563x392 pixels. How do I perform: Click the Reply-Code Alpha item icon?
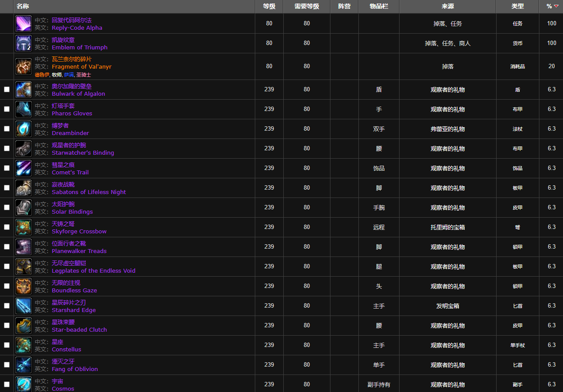(x=24, y=24)
